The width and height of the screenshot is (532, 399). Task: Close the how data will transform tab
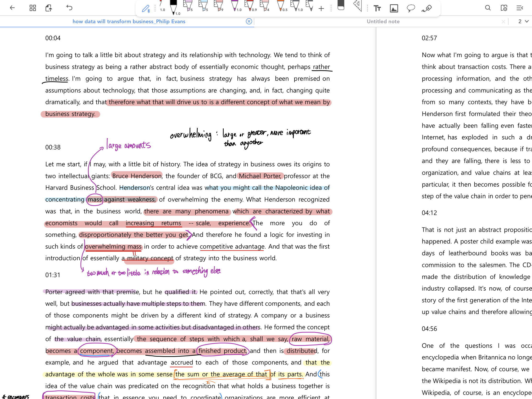pos(249,21)
